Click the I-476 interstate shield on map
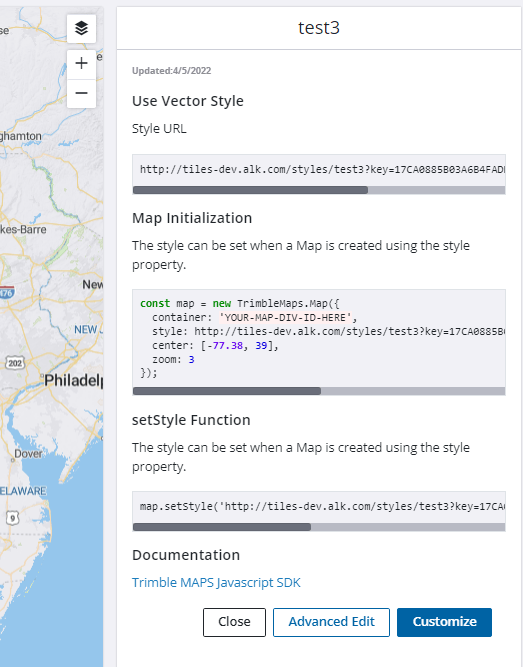This screenshot has height=667, width=523. pos(6,292)
